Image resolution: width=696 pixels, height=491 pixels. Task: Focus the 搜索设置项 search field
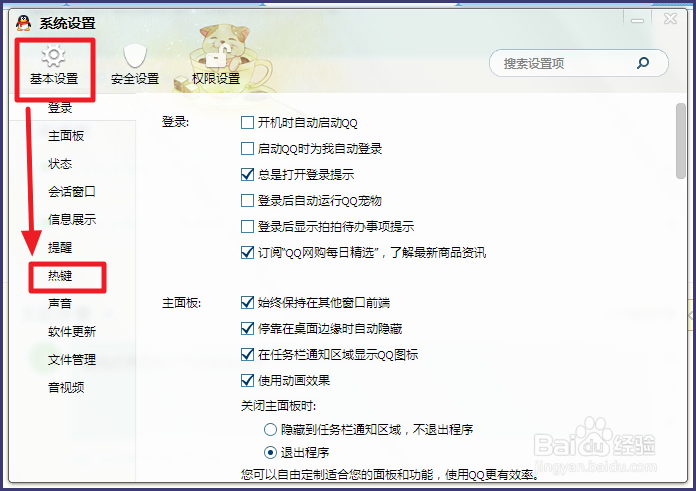point(578,63)
